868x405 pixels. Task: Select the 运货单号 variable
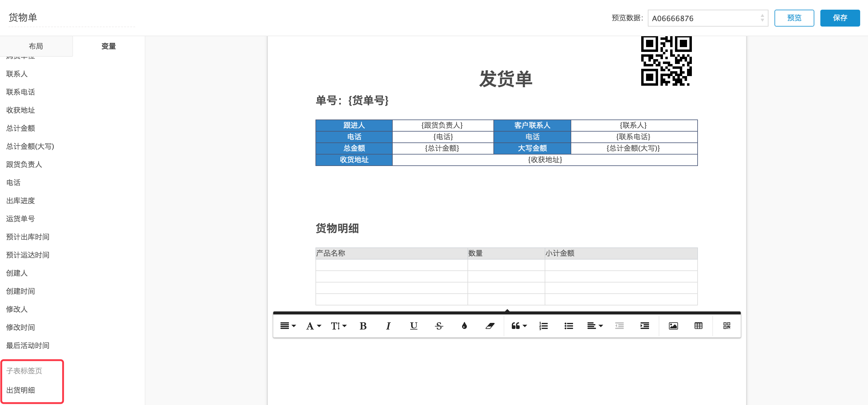pos(21,219)
